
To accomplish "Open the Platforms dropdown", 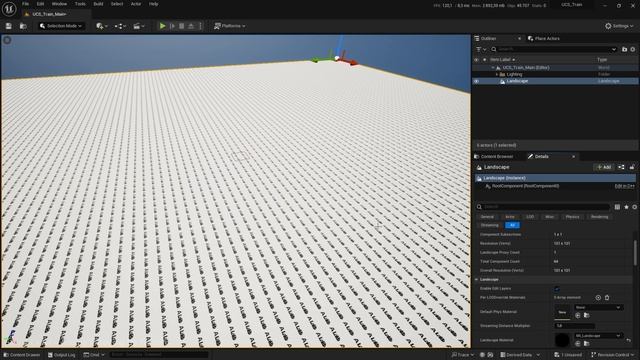I will point(230,26).
